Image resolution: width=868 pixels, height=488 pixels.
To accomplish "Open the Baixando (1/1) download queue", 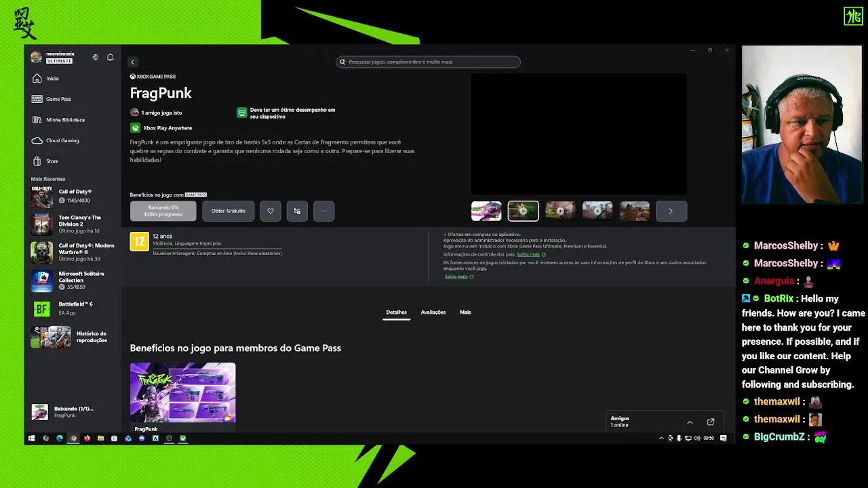I will (x=73, y=411).
